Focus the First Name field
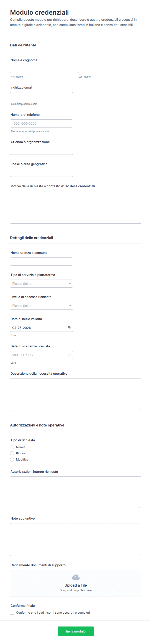The image size is (150, 644). [x=42, y=69]
